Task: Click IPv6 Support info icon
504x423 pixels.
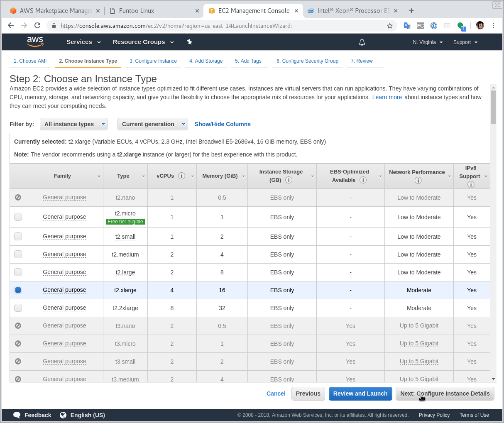Action: point(471,185)
